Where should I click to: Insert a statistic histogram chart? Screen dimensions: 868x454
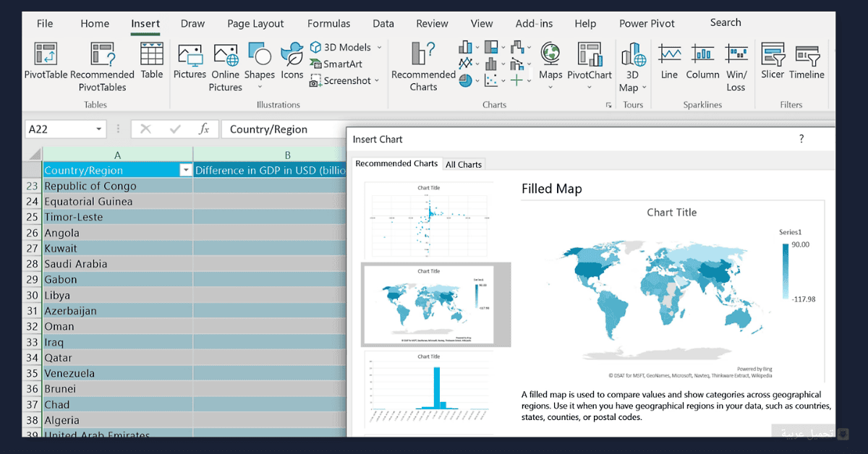pos(491,64)
